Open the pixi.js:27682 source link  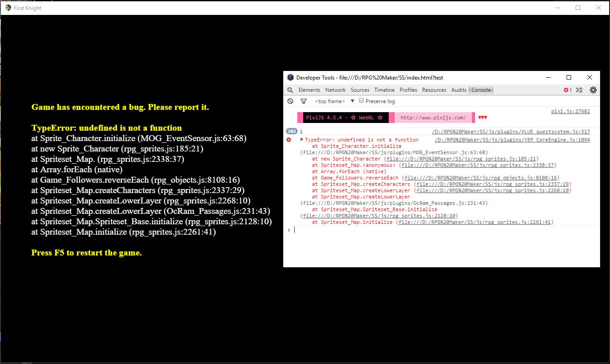point(571,111)
